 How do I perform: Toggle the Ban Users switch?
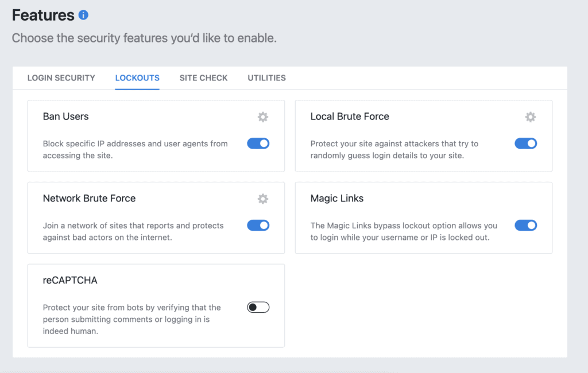point(258,143)
